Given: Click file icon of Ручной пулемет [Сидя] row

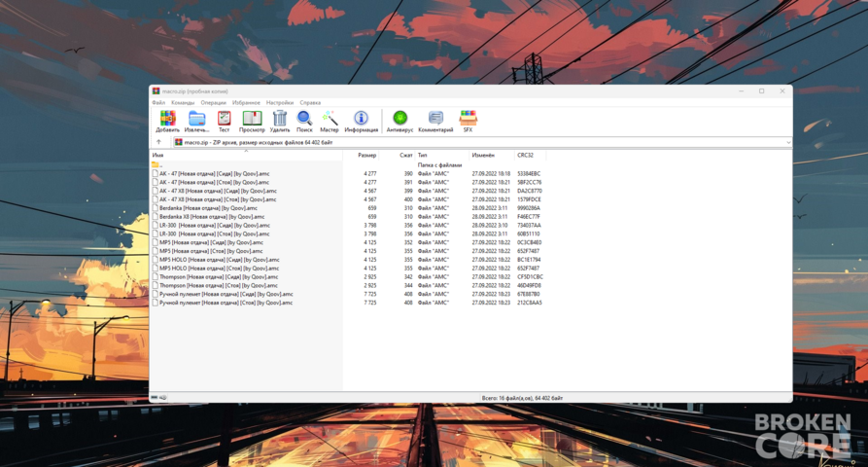Looking at the screenshot, I should [x=155, y=294].
